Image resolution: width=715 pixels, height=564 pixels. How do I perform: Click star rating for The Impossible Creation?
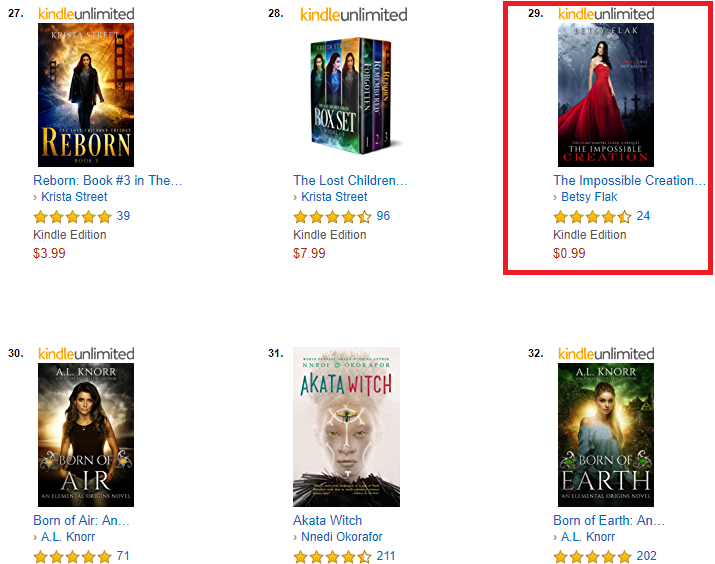tap(592, 217)
